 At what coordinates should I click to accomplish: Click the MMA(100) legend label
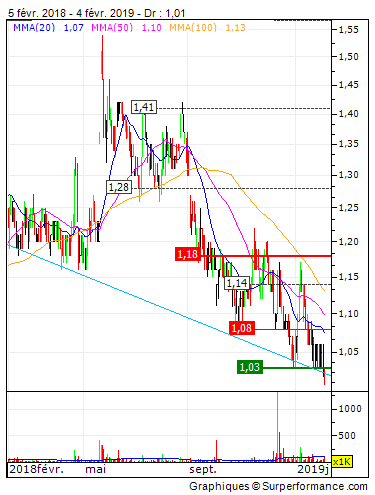click(x=193, y=27)
